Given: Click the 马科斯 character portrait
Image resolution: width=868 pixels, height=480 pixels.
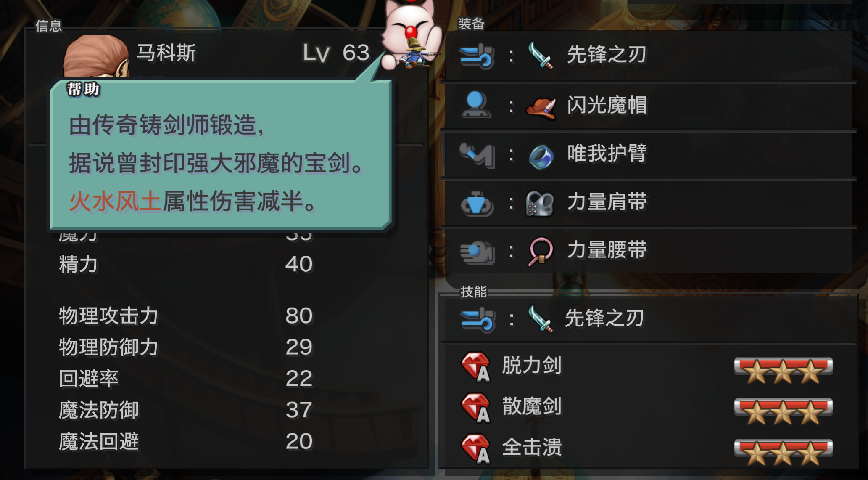Looking at the screenshot, I should coord(96,56).
